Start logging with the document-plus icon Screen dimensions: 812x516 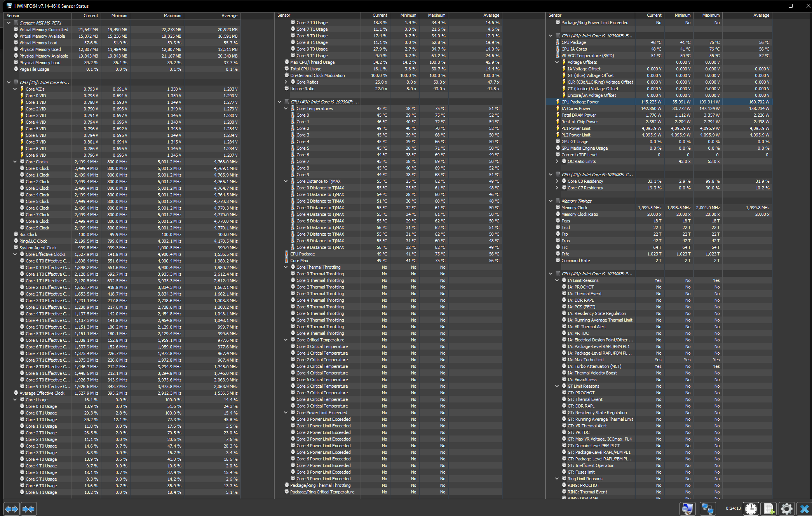769,509
